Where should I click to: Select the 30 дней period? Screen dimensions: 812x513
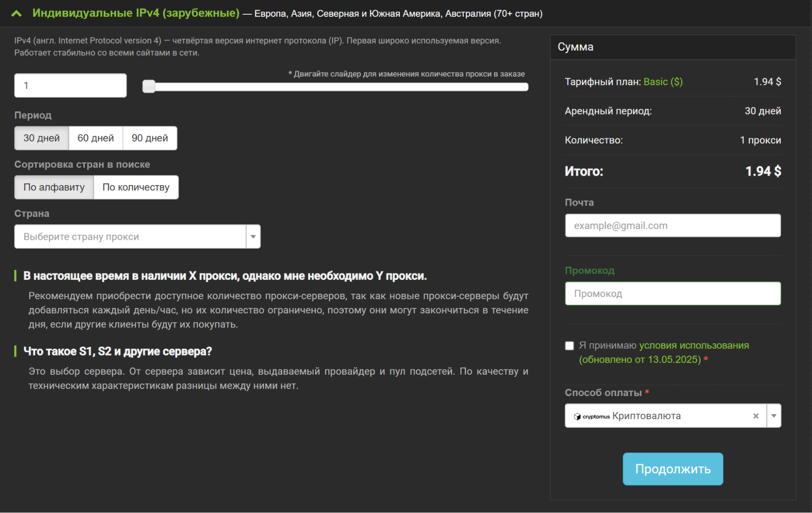[x=41, y=138]
